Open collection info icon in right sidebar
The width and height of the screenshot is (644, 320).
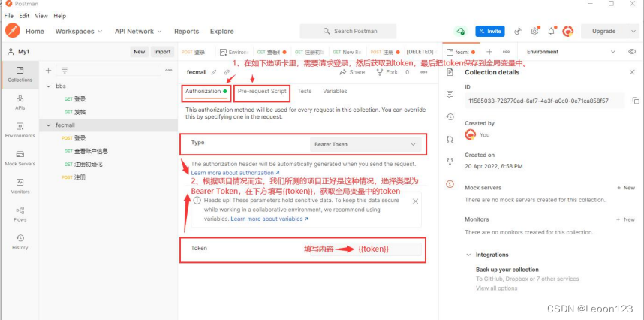(450, 184)
